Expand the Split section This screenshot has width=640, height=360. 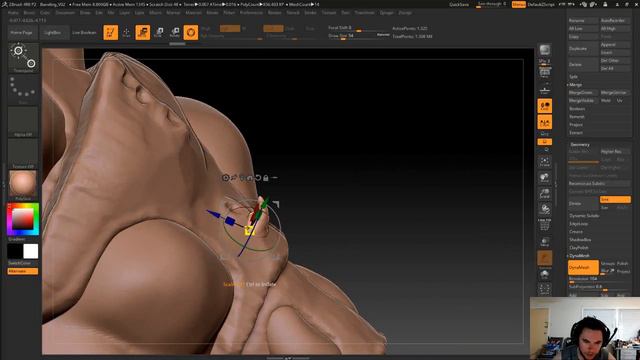[573, 77]
